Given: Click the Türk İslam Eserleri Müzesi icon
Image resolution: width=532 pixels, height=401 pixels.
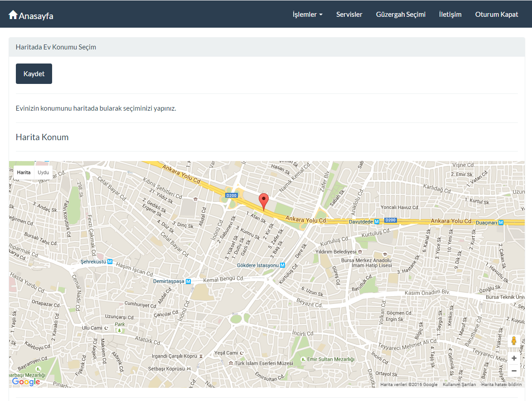Looking at the screenshot, I should 231,363.
